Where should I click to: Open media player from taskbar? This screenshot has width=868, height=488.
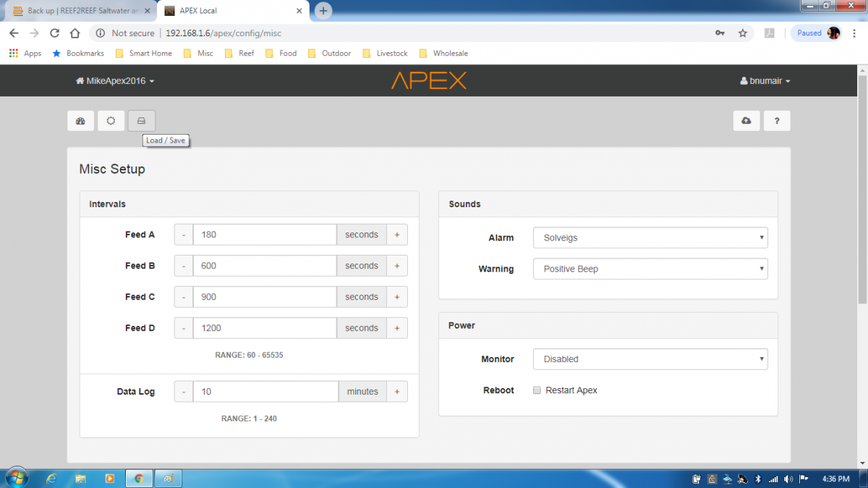click(x=109, y=479)
